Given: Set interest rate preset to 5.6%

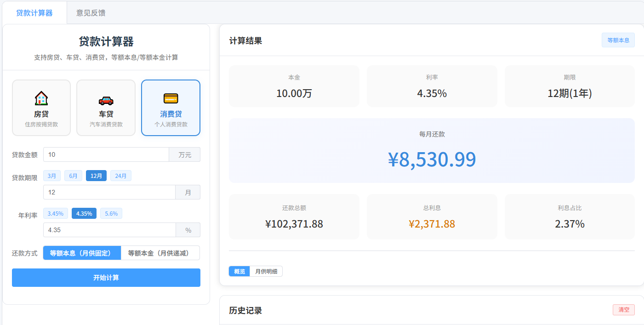Looking at the screenshot, I should click(x=111, y=213).
